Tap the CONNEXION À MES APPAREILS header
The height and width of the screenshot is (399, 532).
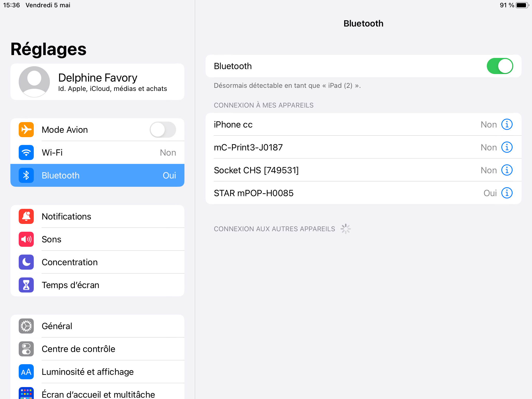point(264,105)
